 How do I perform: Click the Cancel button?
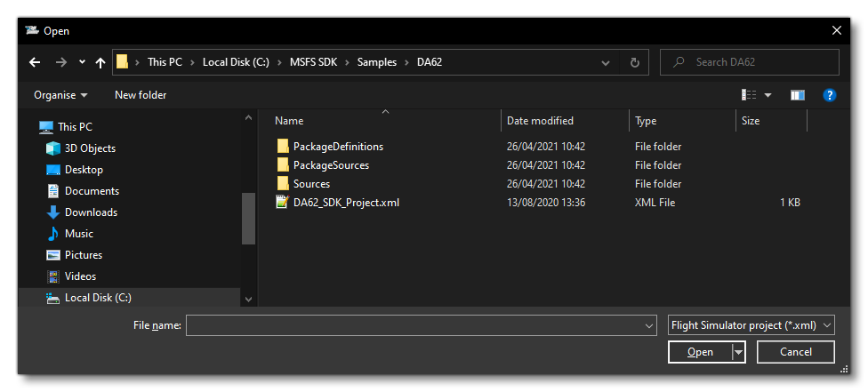795,352
